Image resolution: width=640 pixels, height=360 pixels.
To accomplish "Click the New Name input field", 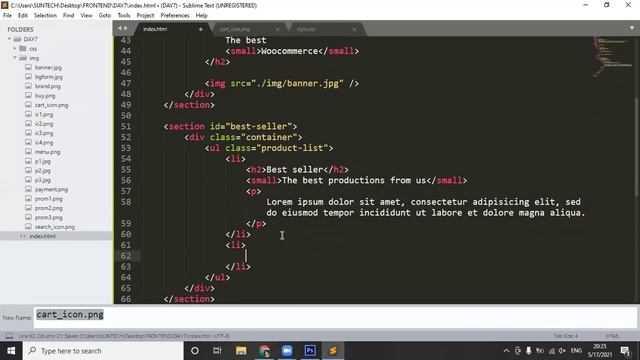I will [x=335, y=317].
